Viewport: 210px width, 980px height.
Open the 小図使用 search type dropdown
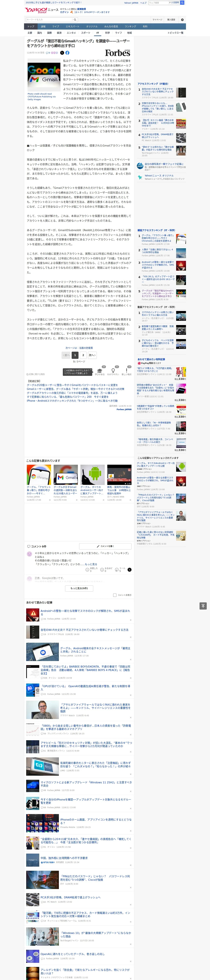(174, 3)
